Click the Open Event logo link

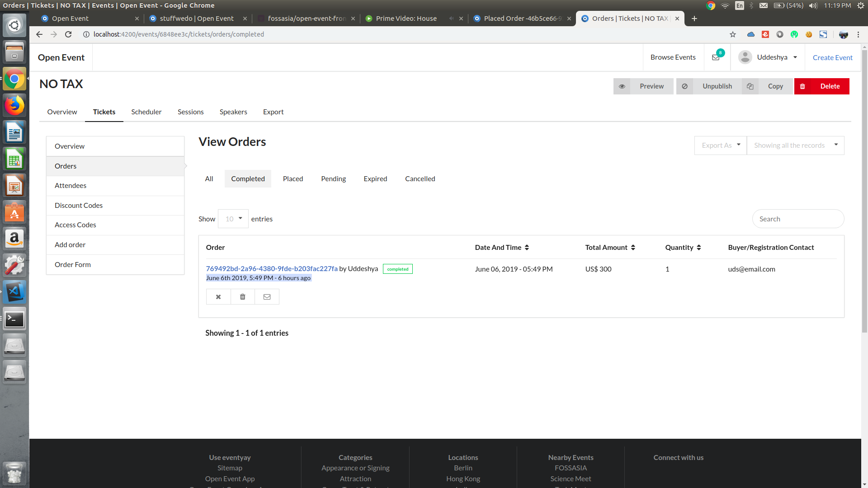(x=61, y=57)
